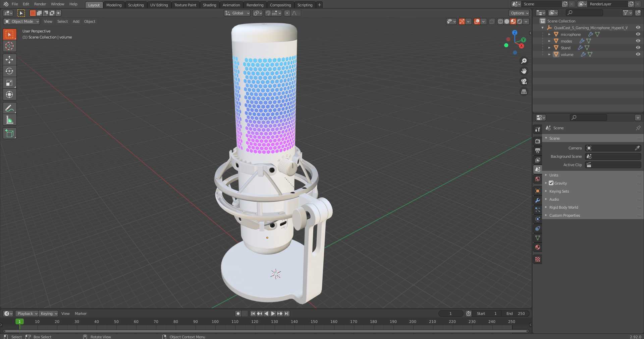The image size is (644, 339).
Task: Open the Tool properties tab
Action: point(538,129)
